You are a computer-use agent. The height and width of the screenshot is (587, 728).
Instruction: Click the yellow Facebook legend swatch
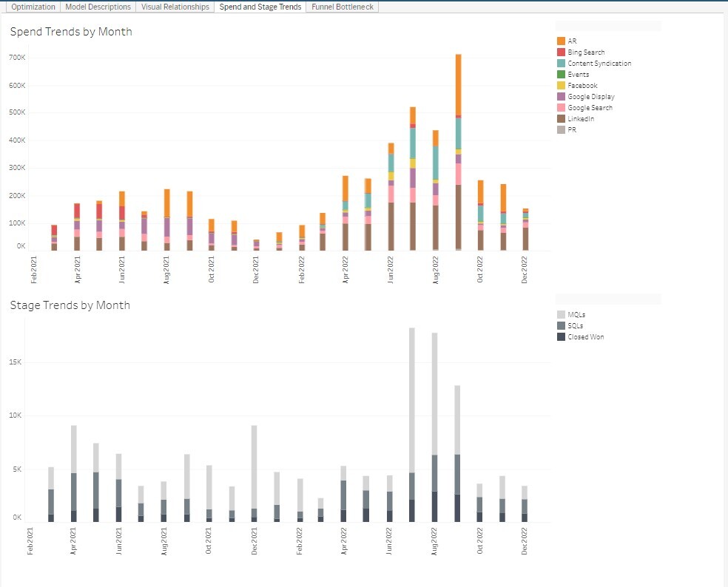pos(561,85)
